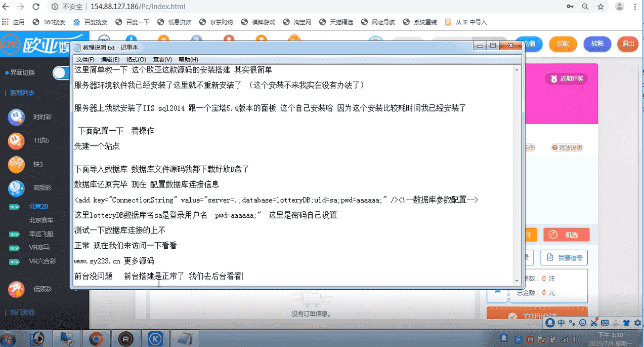Open the 百度搜索 bookmark
This screenshot has width=644, height=347.
coord(91,22)
